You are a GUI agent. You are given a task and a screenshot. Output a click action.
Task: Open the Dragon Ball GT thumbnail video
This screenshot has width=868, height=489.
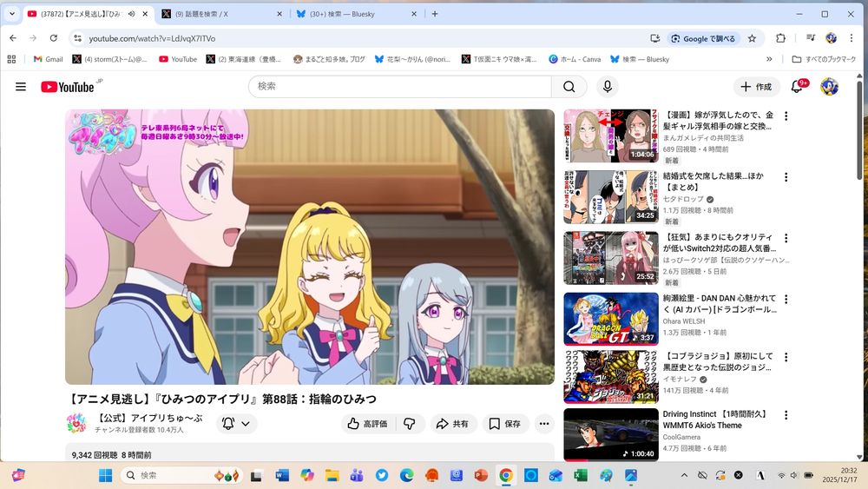(610, 319)
